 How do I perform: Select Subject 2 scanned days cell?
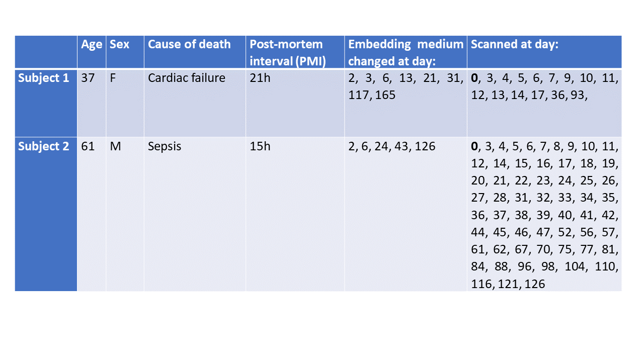(544, 215)
